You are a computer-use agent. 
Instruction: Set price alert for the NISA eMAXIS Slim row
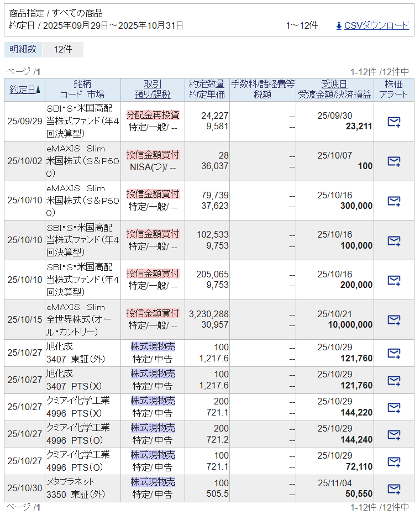coord(393,161)
